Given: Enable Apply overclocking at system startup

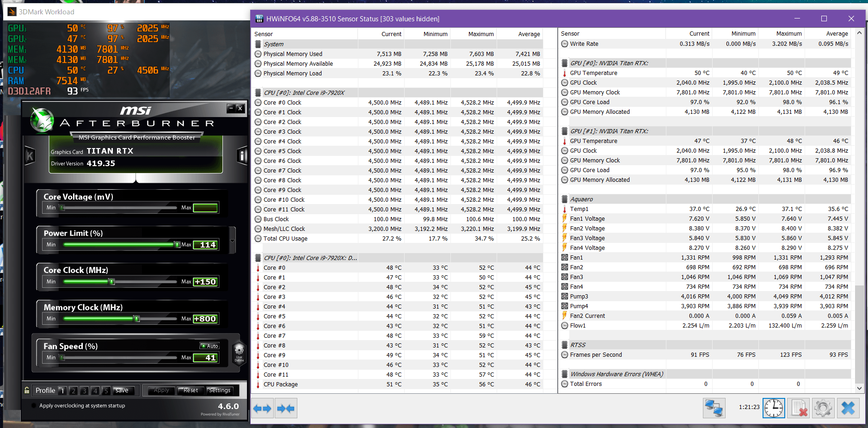Looking at the screenshot, I should (34, 406).
